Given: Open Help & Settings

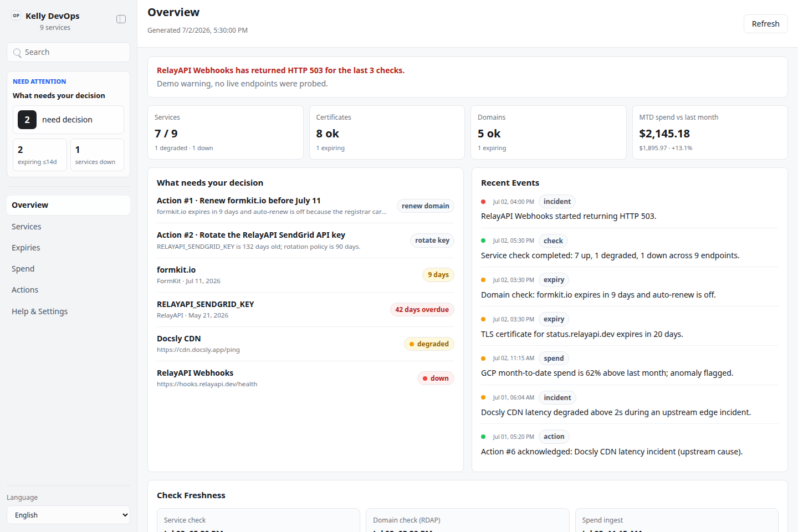Looking at the screenshot, I should 68,311.
